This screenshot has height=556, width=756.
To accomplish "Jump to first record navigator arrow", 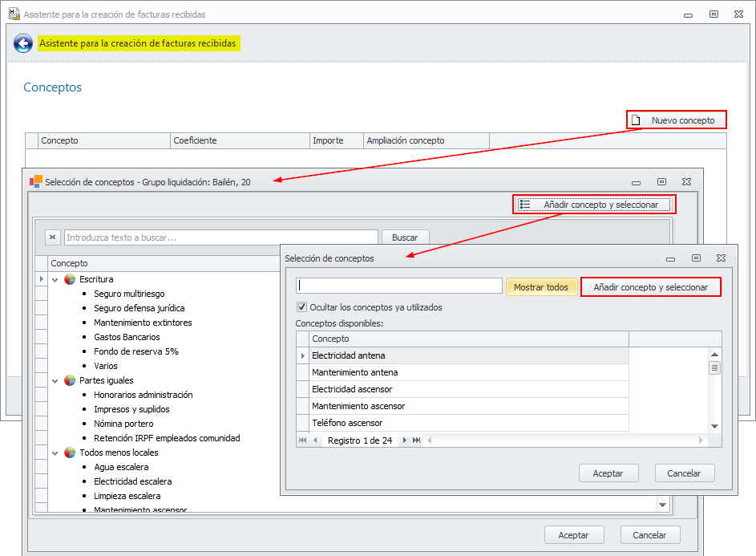I will point(303,440).
